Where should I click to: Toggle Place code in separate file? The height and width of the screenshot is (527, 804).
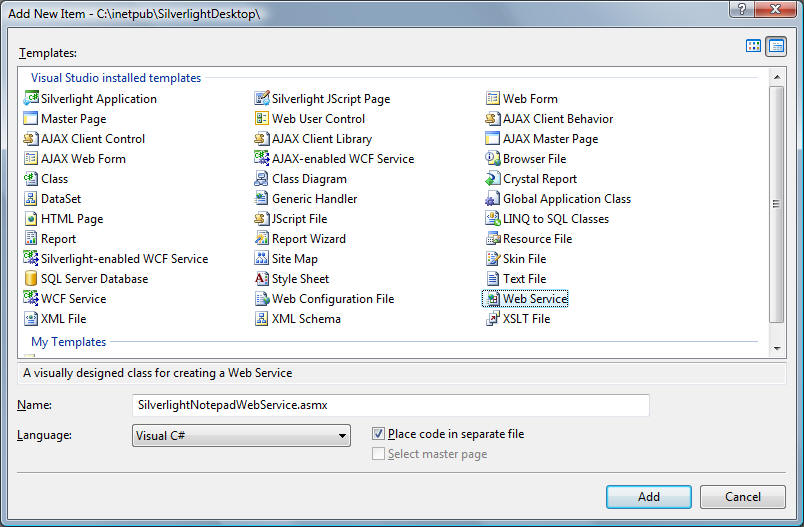378,434
